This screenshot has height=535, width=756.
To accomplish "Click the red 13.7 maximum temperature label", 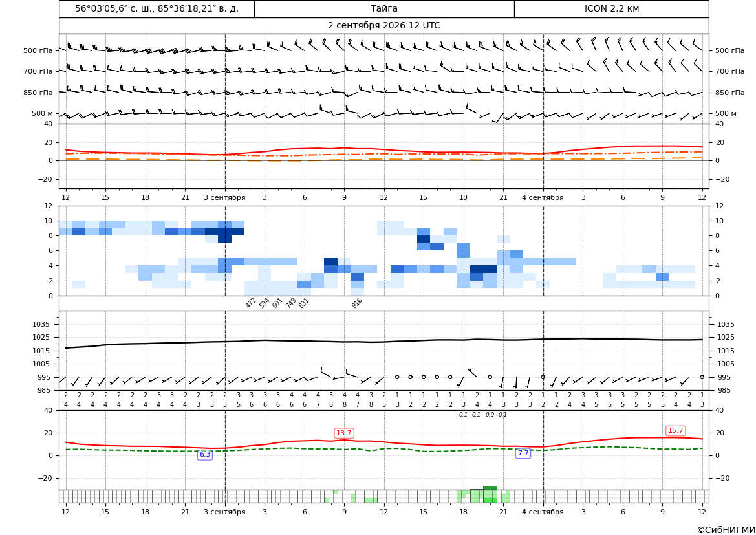I will click(344, 433).
